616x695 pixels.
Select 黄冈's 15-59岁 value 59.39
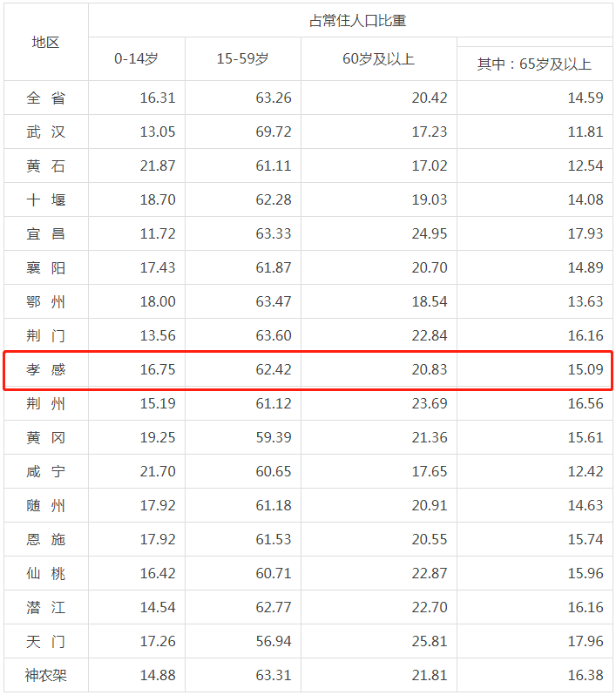pos(273,437)
